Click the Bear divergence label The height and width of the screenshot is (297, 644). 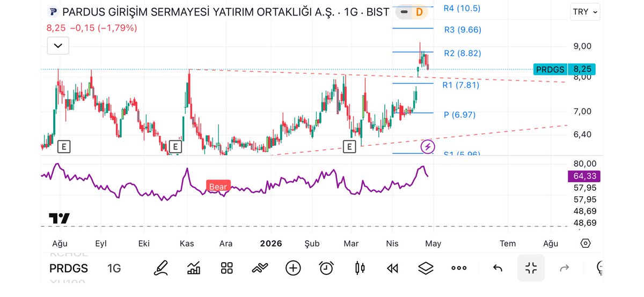tap(218, 187)
